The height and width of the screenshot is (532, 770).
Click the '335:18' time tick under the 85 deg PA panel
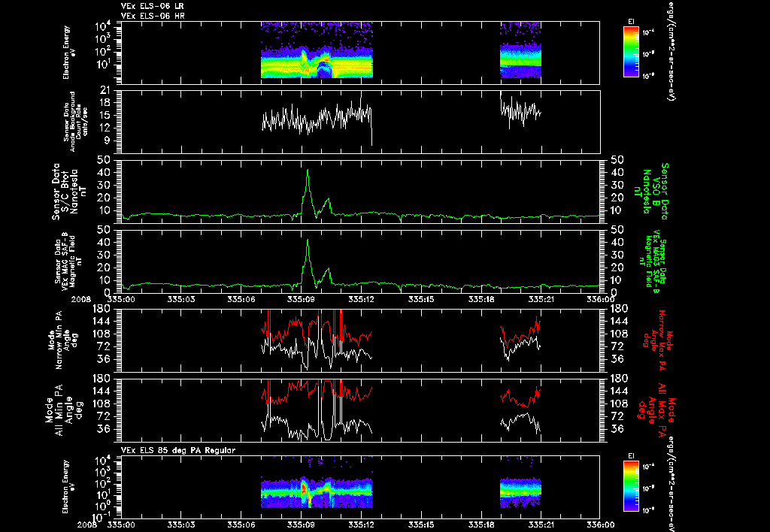pyautogui.click(x=481, y=524)
